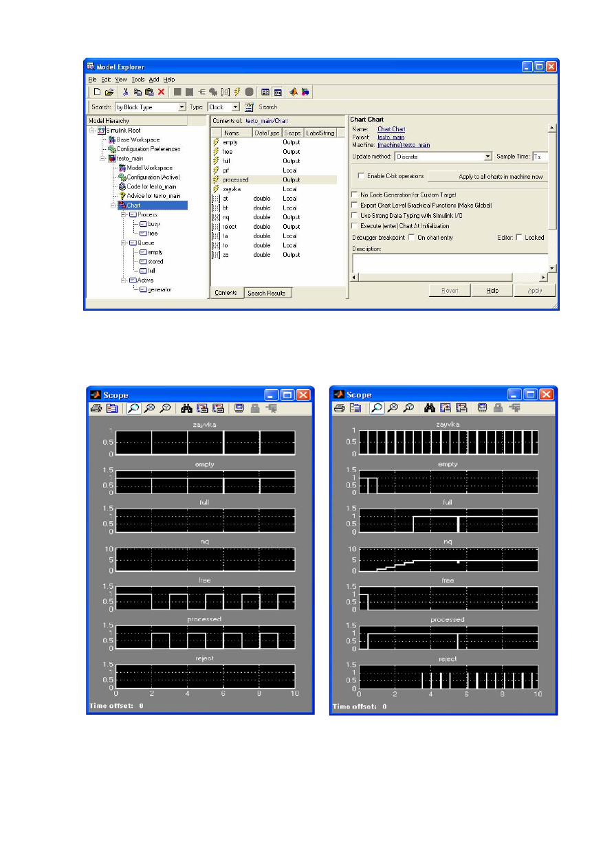Open the Search by Block Type dropdown

[x=182, y=107]
